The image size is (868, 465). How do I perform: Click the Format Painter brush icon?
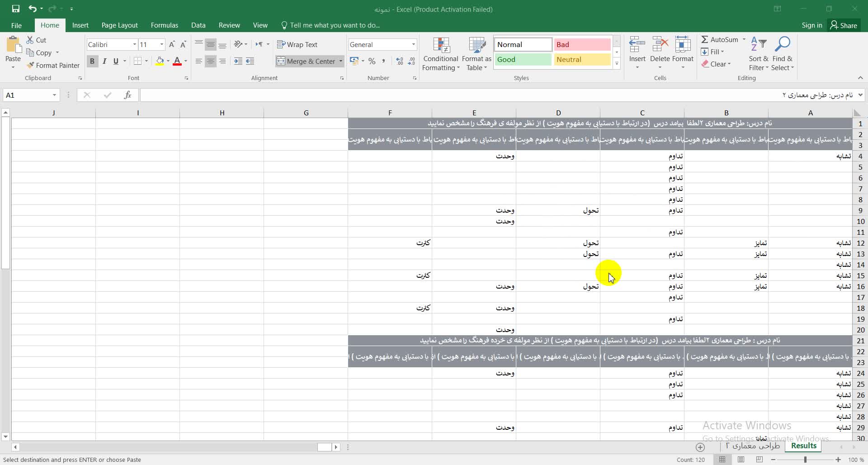[30, 66]
